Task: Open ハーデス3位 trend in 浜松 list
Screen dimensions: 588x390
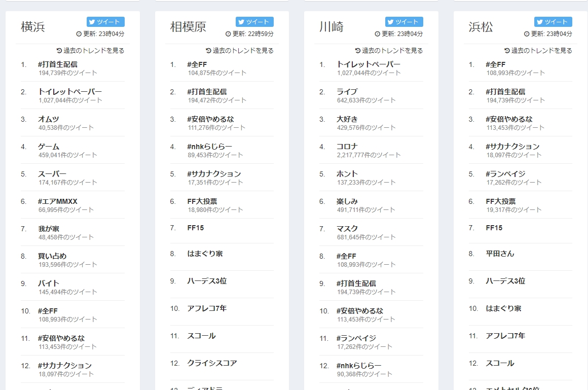Action: [505, 281]
